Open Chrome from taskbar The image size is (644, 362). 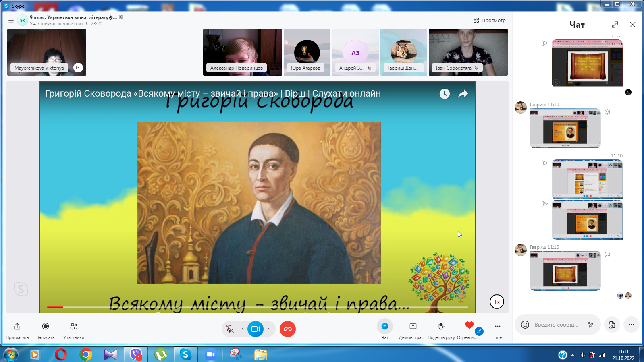coord(86,354)
